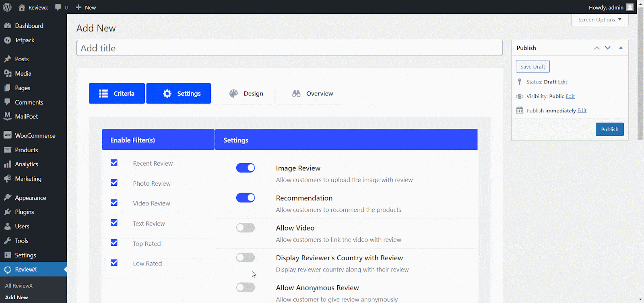This screenshot has height=303, width=644.
Task: Click the Pages sidebar icon
Action: [x=7, y=88]
